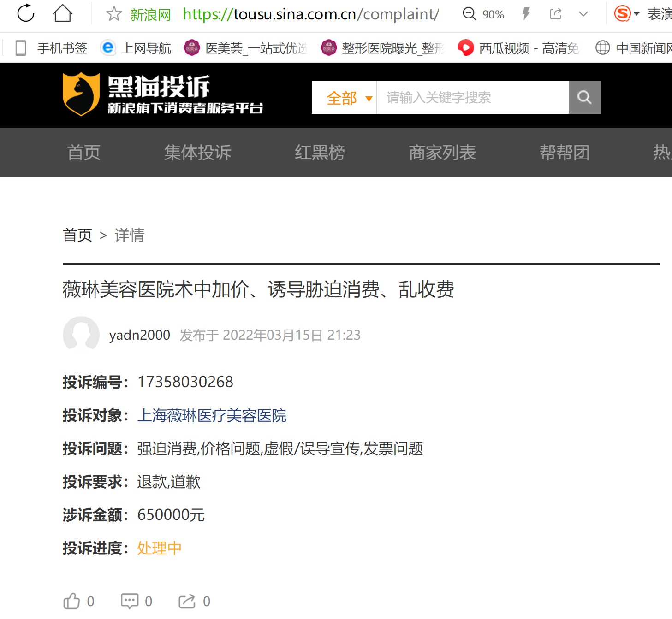Click the 650000元 amount value
The width and height of the screenshot is (672, 619).
pyautogui.click(x=171, y=515)
